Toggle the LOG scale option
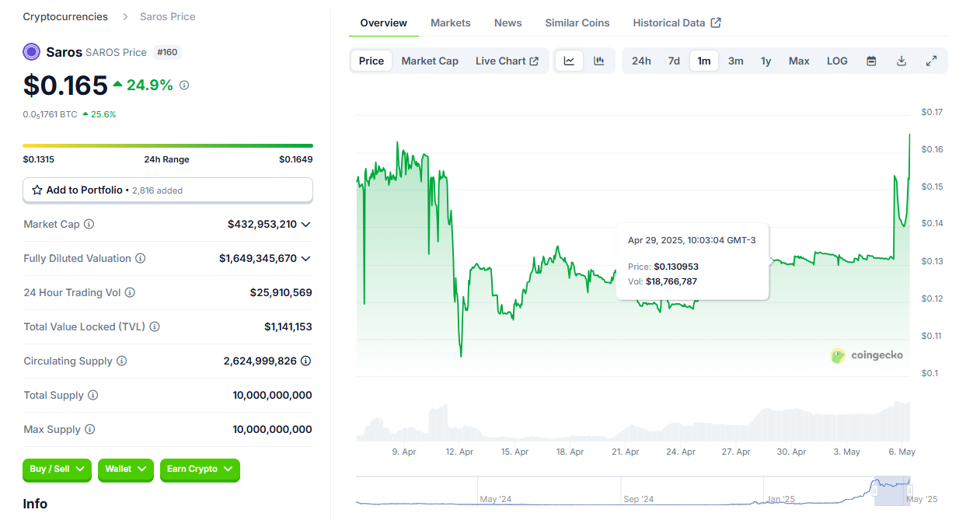 tap(837, 61)
